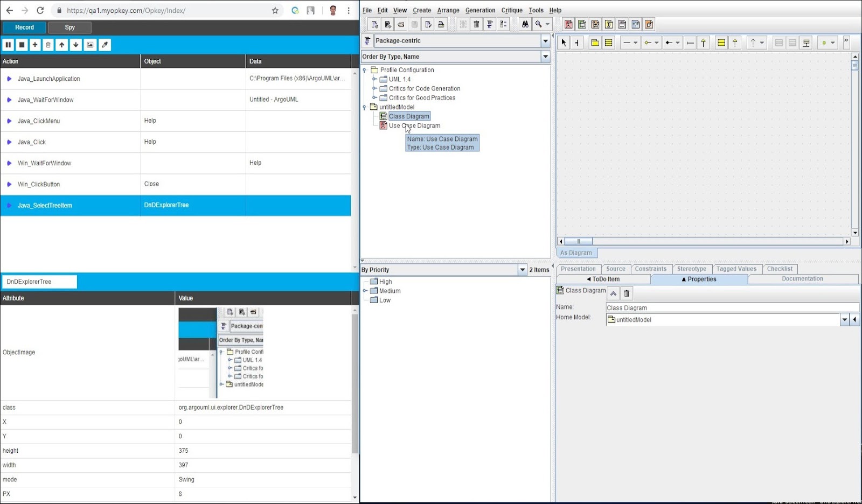Create new Statechart Diagram icon
Viewport: 862px width, 504px height.
pyautogui.click(x=622, y=24)
